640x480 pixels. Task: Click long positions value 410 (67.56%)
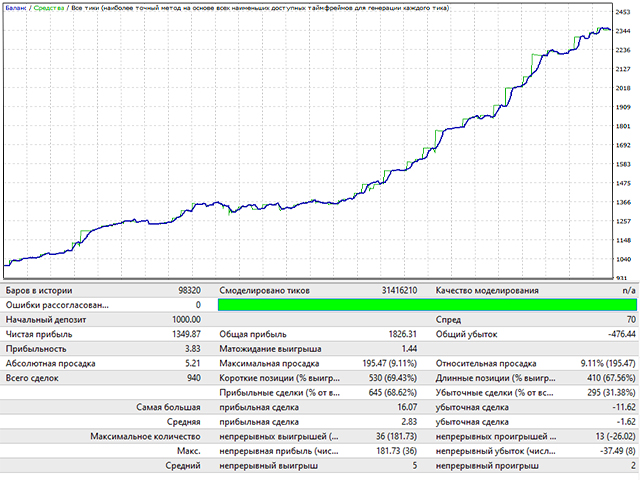[611, 378]
